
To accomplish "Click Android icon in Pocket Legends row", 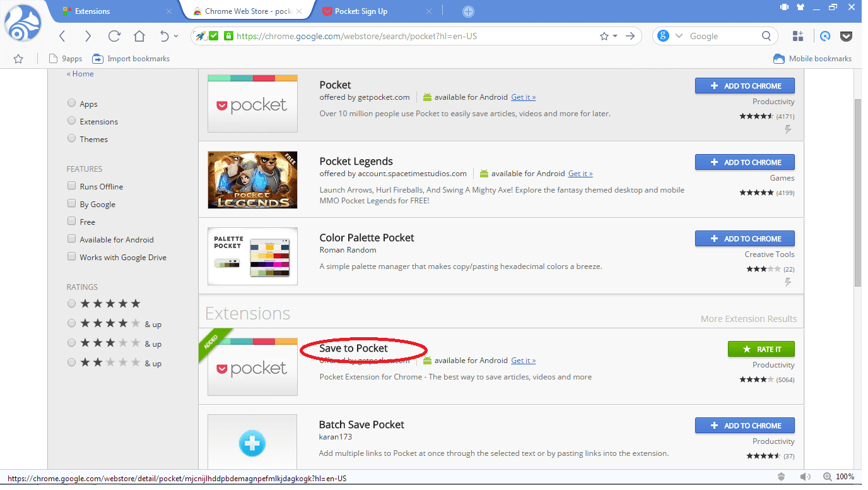I will pos(484,174).
